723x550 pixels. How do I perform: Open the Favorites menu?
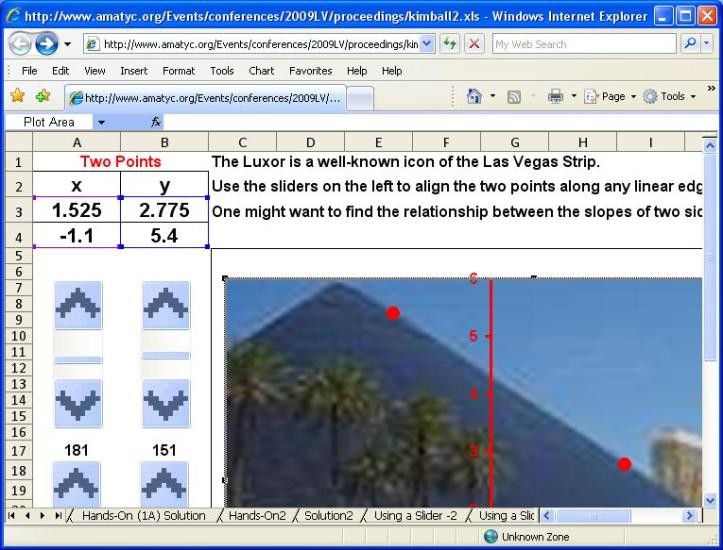click(310, 71)
